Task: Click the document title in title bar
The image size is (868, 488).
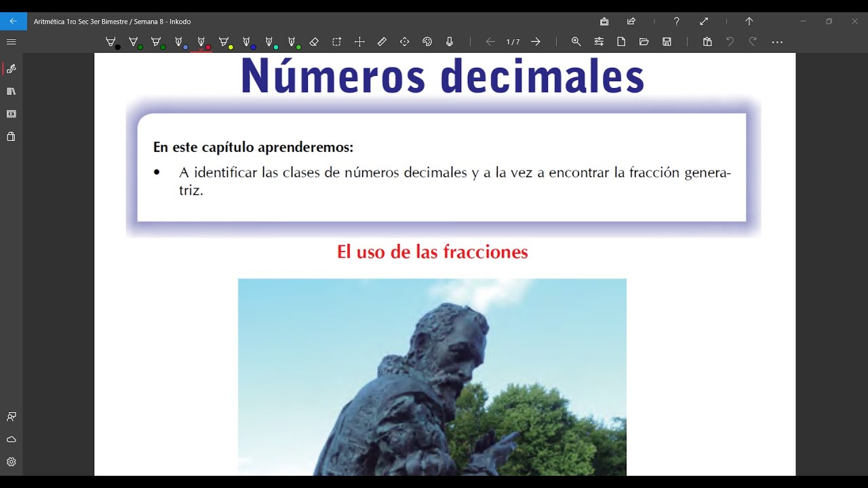Action: pyautogui.click(x=113, y=22)
